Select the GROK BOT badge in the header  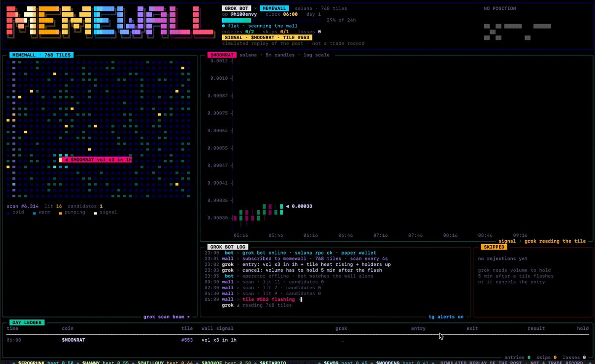point(237,8)
